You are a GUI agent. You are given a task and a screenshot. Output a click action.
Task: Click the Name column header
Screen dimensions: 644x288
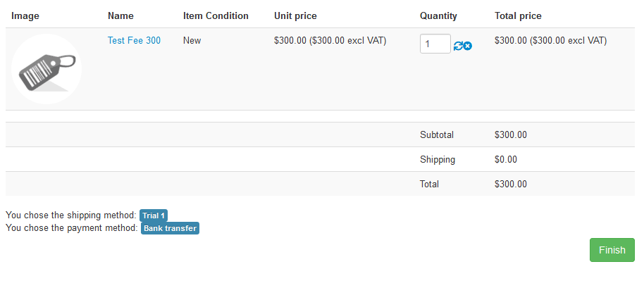click(120, 16)
